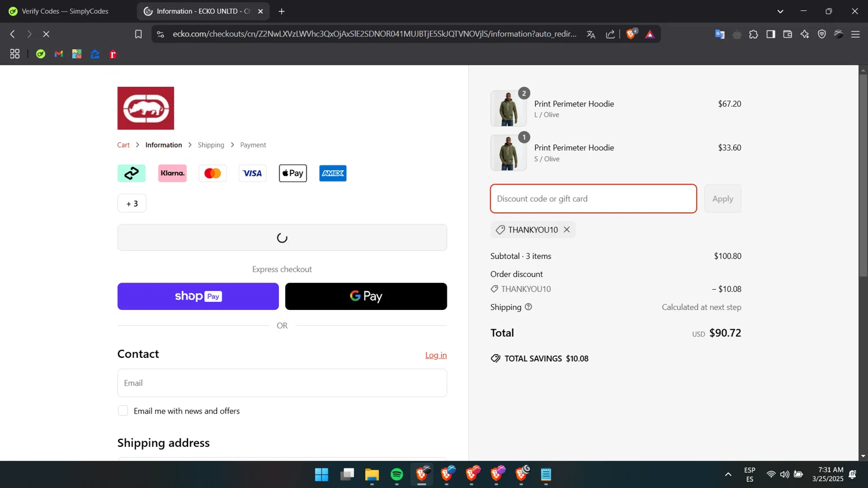Expand the tab search dropdown

click(x=780, y=11)
